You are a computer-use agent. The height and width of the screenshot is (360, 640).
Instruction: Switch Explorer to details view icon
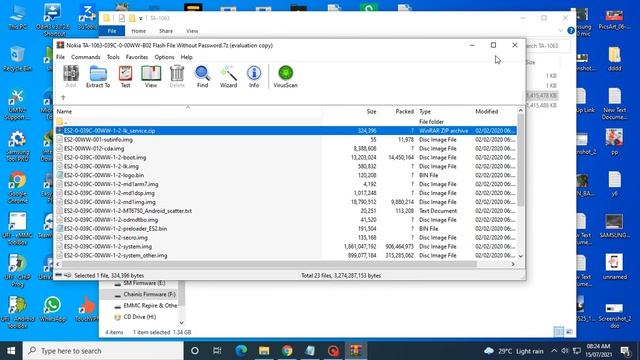tap(558, 331)
